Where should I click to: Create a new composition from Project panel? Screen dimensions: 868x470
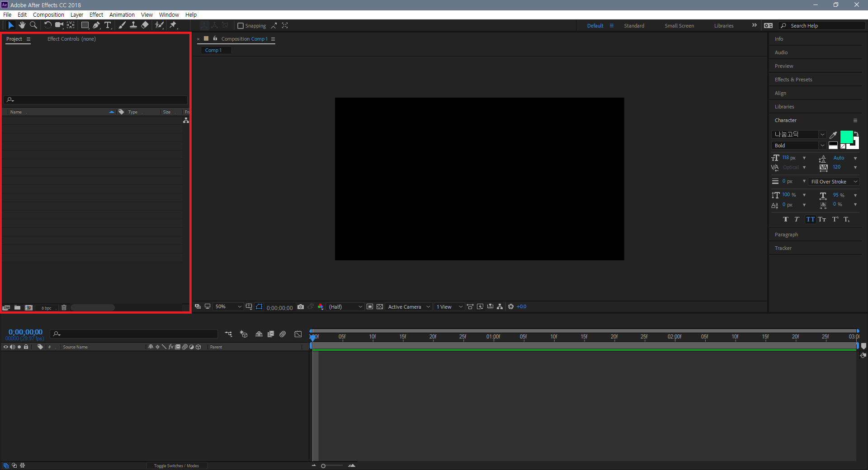click(x=29, y=308)
